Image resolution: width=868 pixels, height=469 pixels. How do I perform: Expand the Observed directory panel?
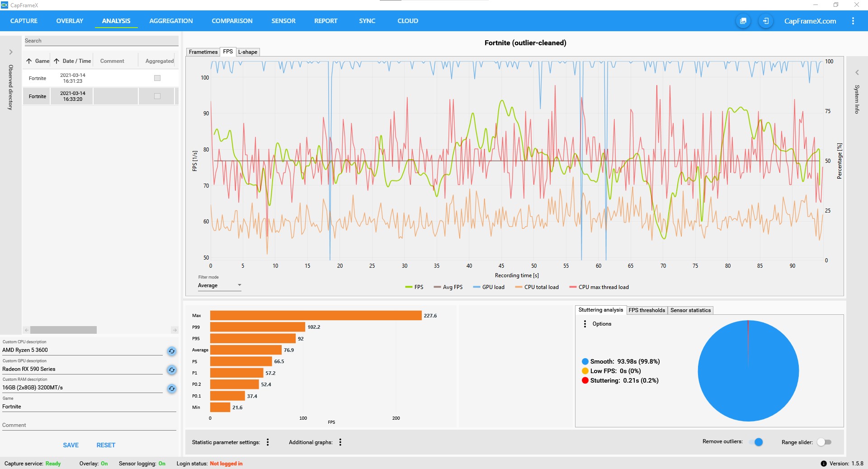pos(11,52)
